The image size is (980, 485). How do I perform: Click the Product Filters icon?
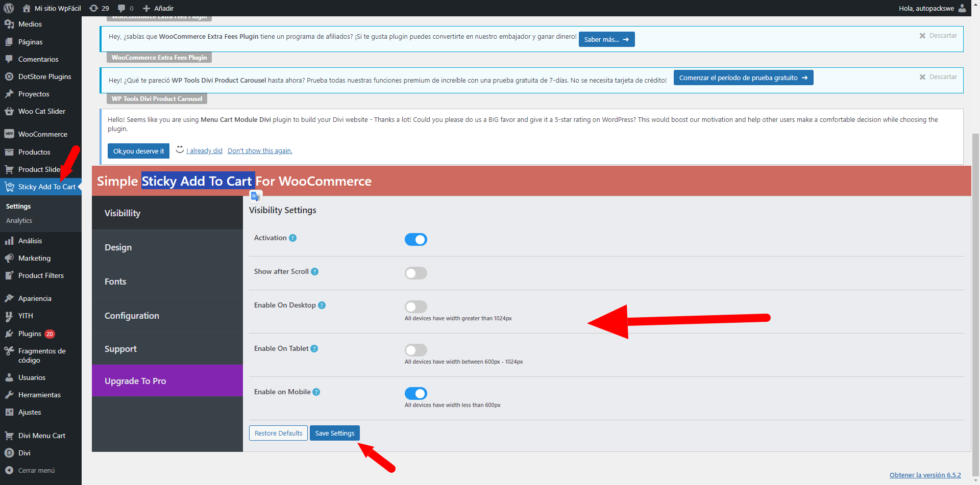click(x=9, y=275)
